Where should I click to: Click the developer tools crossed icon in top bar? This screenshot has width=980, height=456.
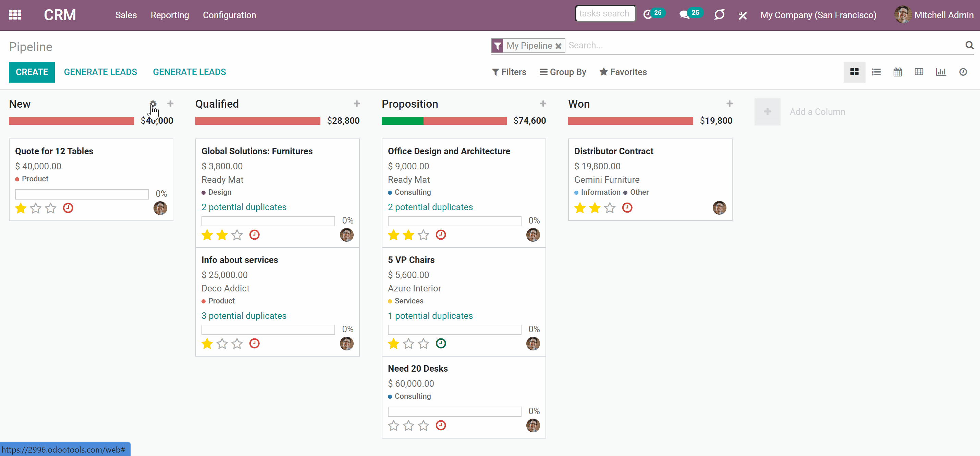pos(742,15)
